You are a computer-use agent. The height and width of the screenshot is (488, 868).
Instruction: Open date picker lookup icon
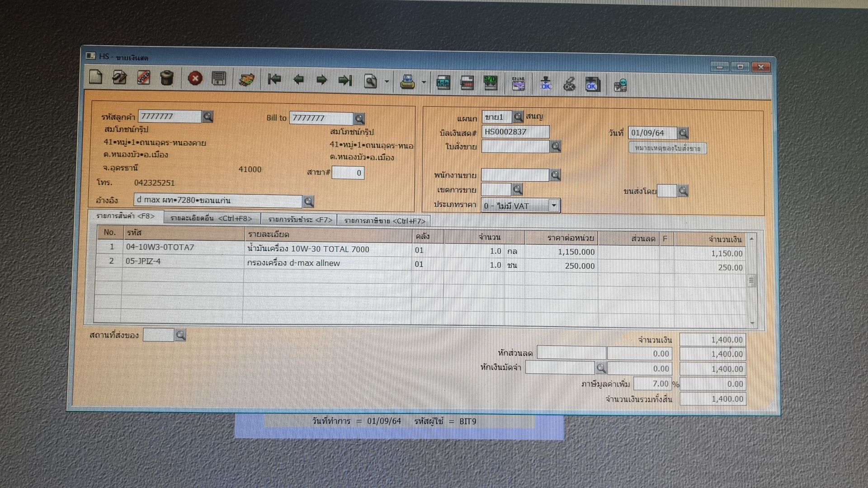684,133
